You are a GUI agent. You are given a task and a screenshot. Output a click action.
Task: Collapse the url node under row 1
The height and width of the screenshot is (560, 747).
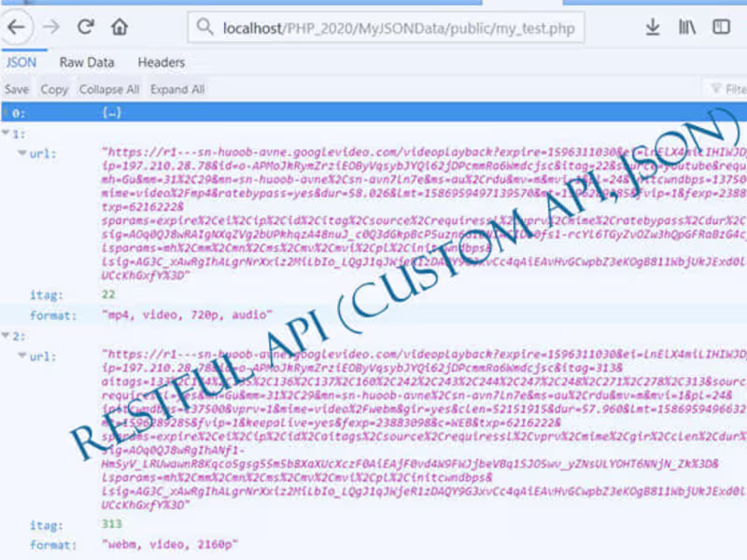[21, 153]
